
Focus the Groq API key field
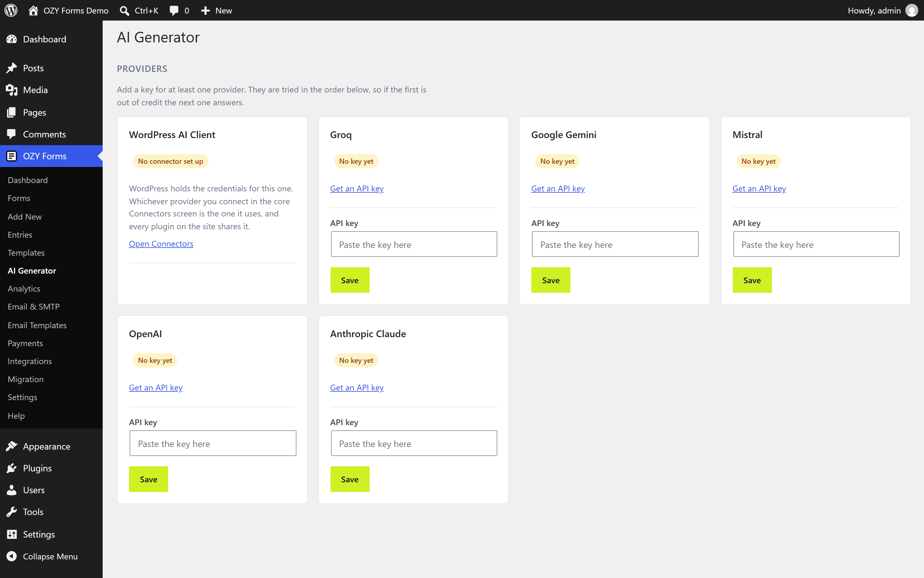[414, 244]
